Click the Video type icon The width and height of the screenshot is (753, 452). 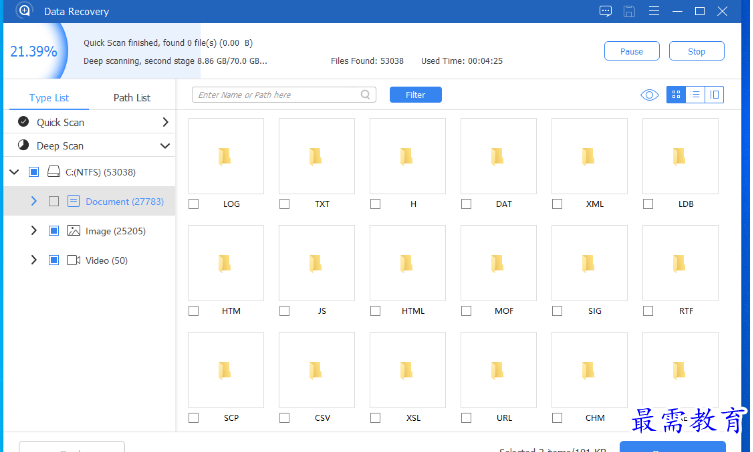[x=73, y=260]
